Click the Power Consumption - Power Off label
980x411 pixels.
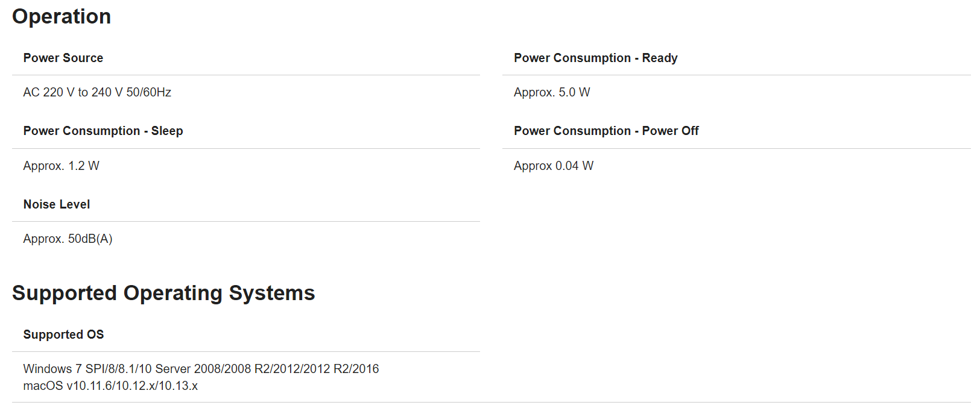pyautogui.click(x=606, y=131)
